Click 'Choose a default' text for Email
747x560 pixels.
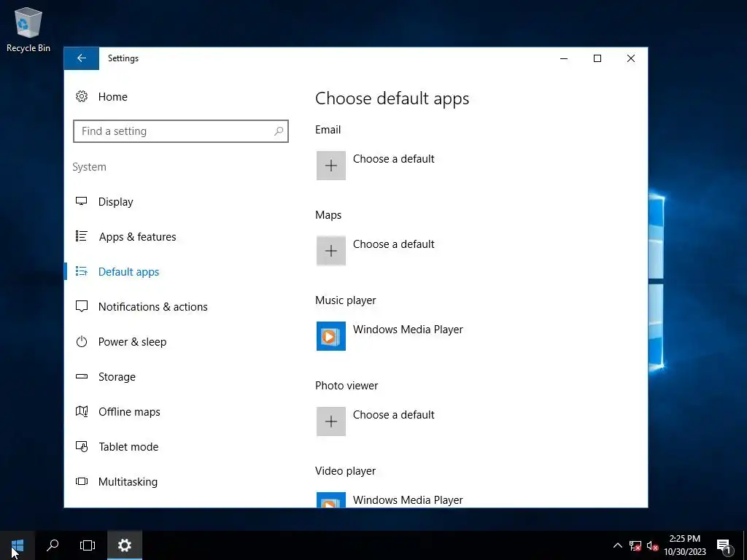[393, 158]
